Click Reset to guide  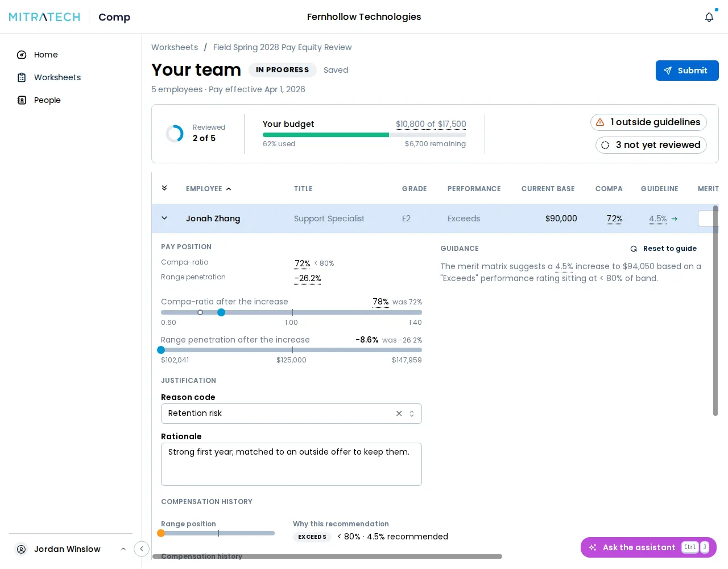point(663,249)
